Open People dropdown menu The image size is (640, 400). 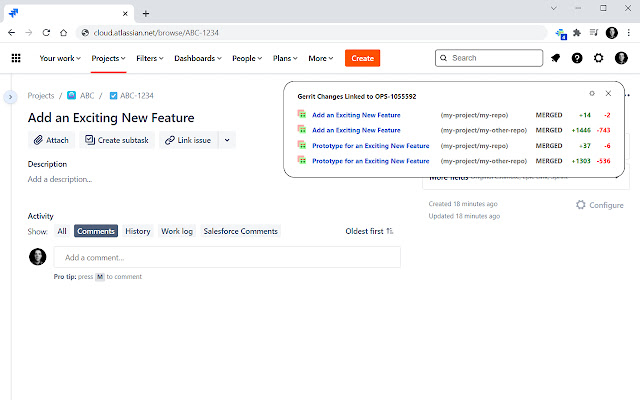(247, 58)
